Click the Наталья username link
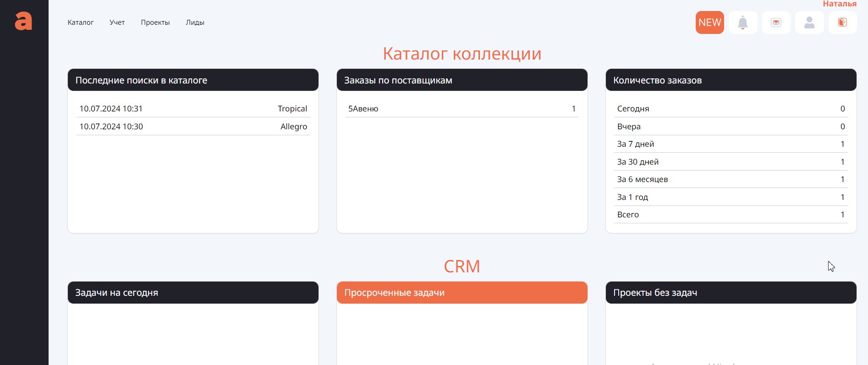This screenshot has width=868, height=365. [x=839, y=4]
